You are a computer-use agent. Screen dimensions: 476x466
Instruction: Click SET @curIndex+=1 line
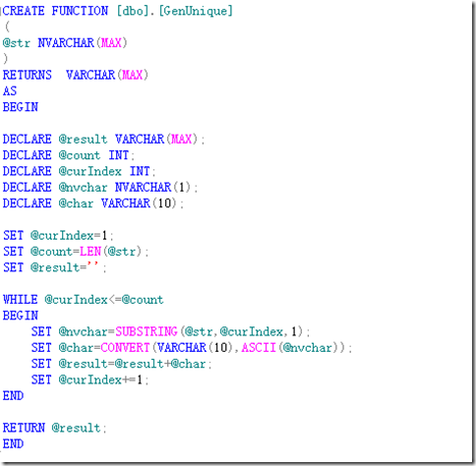tap(89, 380)
